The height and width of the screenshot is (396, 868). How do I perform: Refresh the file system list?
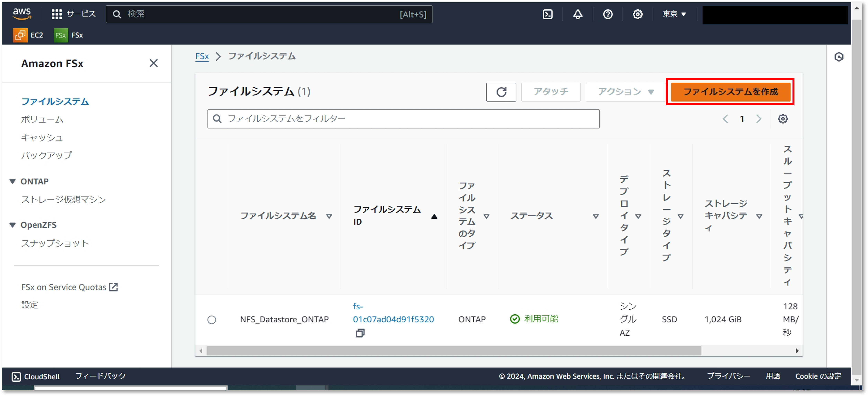pos(501,92)
